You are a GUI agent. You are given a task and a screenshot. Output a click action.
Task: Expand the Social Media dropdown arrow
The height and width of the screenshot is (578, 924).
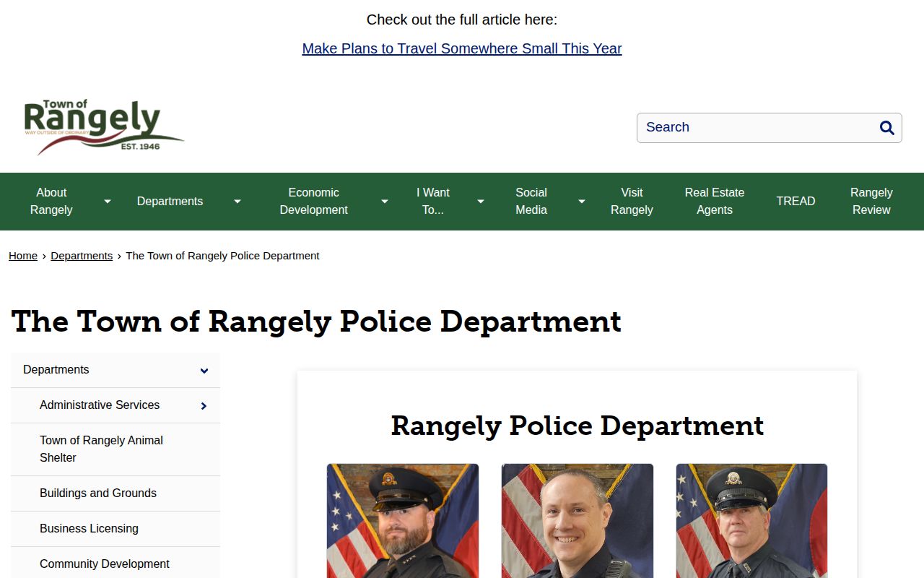[x=581, y=202]
